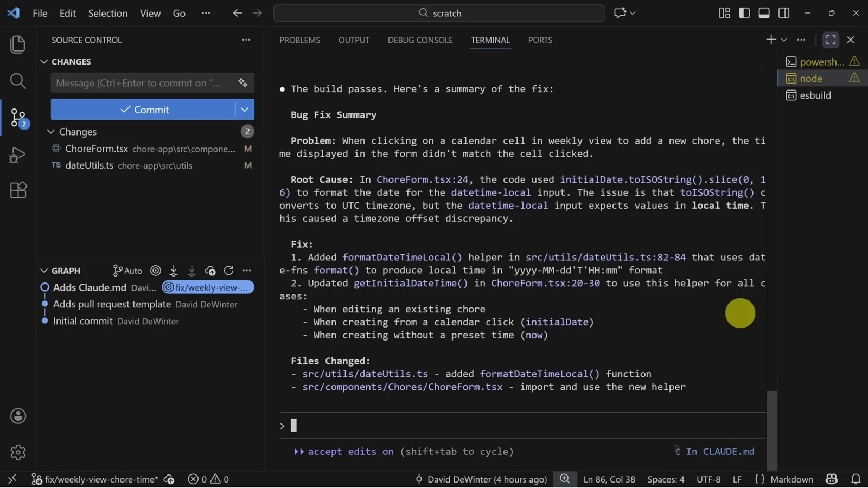
Task: Open the View menu
Action: 150,13
